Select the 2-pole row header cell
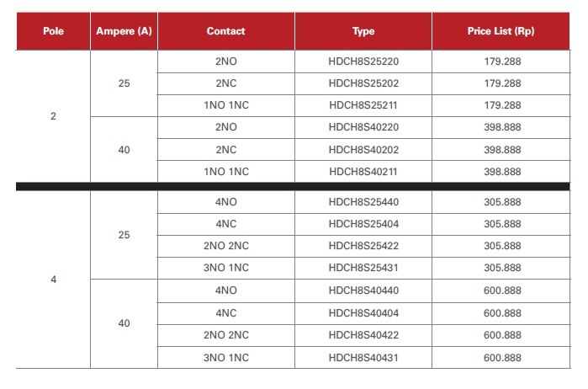The image size is (588, 389). 53,116
